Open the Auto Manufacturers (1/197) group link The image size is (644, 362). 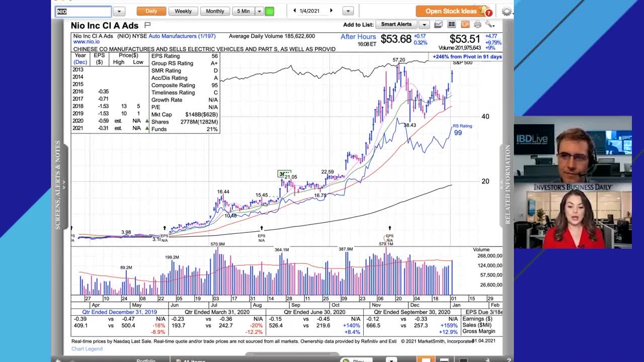click(x=182, y=36)
